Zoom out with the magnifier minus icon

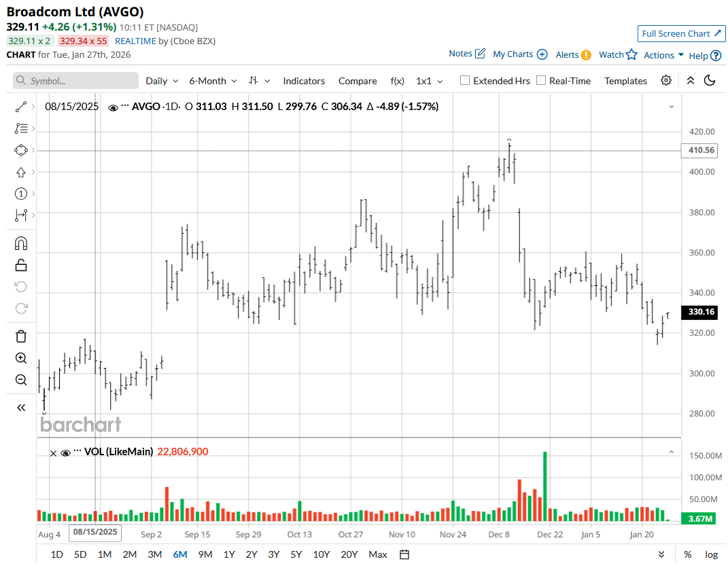(x=21, y=380)
